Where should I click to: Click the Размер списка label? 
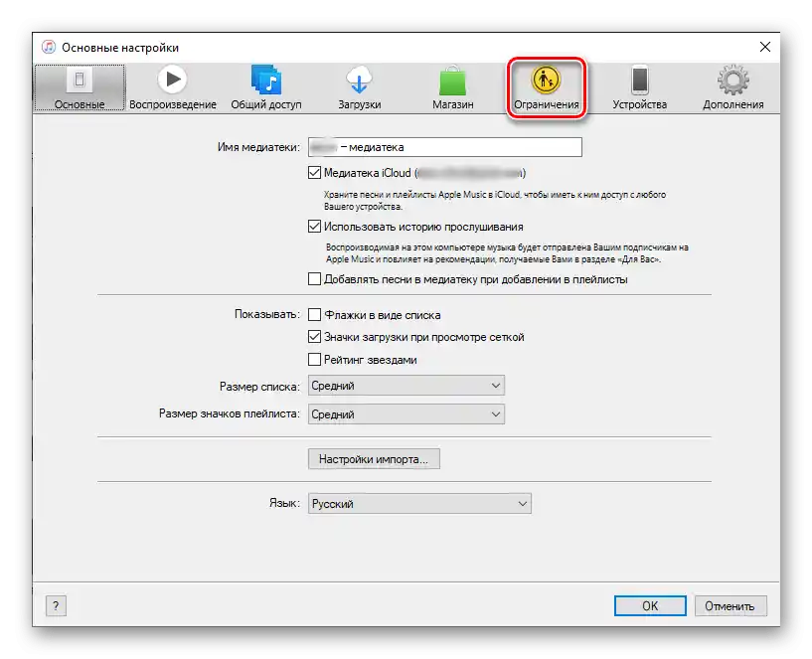(259, 387)
